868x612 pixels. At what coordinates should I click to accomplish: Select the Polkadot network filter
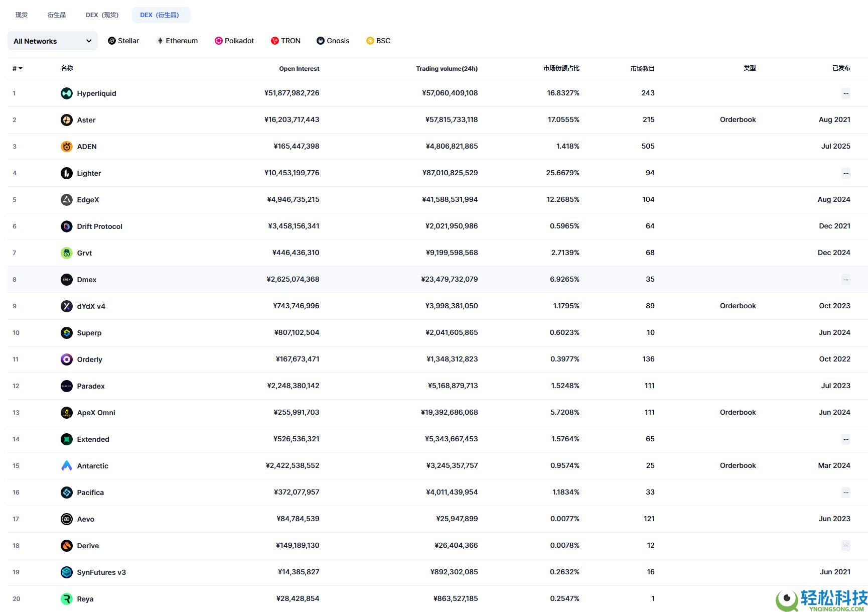pos(234,41)
